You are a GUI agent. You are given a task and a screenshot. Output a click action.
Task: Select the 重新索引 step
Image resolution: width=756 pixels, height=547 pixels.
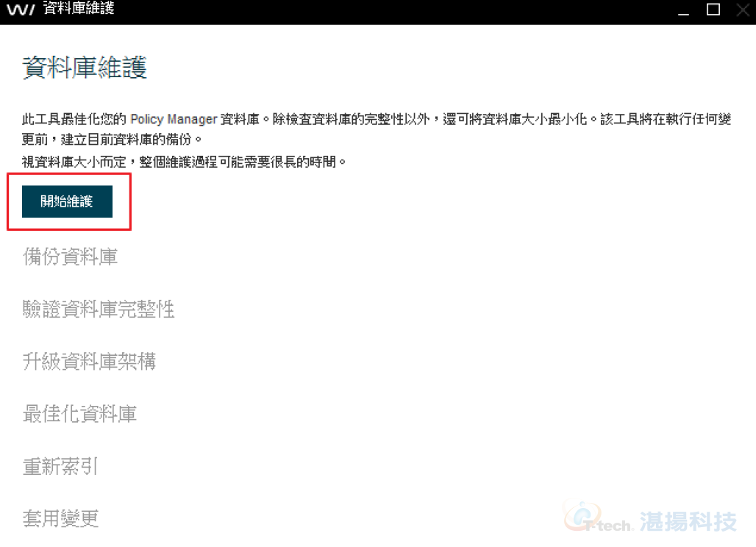[x=61, y=467]
